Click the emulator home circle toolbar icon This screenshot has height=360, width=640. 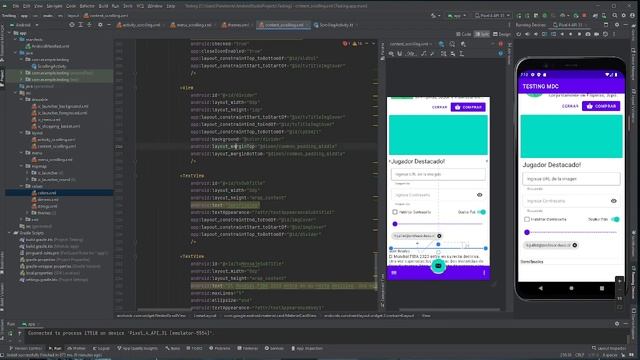(571, 34)
